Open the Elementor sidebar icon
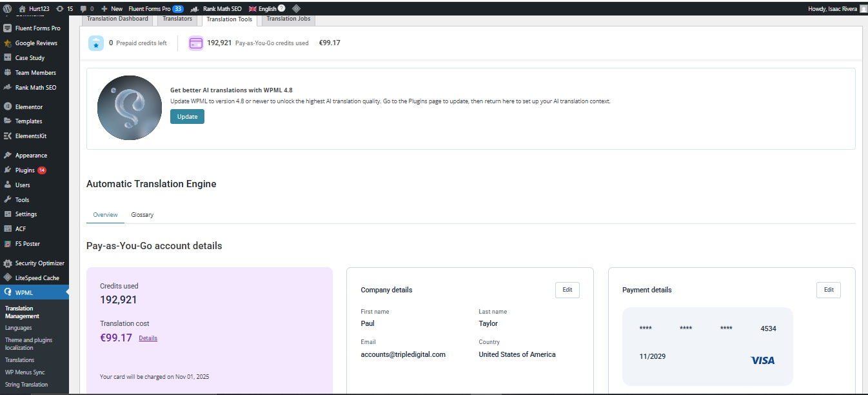This screenshot has height=395, width=868. pos(8,106)
